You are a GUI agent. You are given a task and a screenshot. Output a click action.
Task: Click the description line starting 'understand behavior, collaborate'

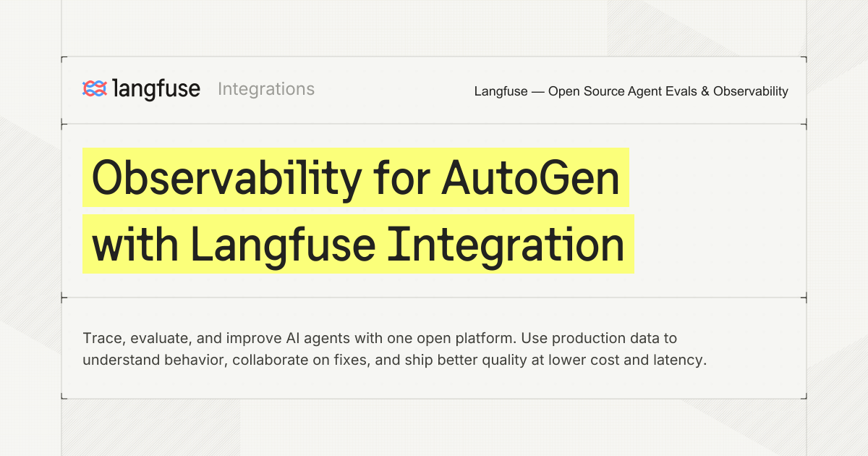click(394, 360)
